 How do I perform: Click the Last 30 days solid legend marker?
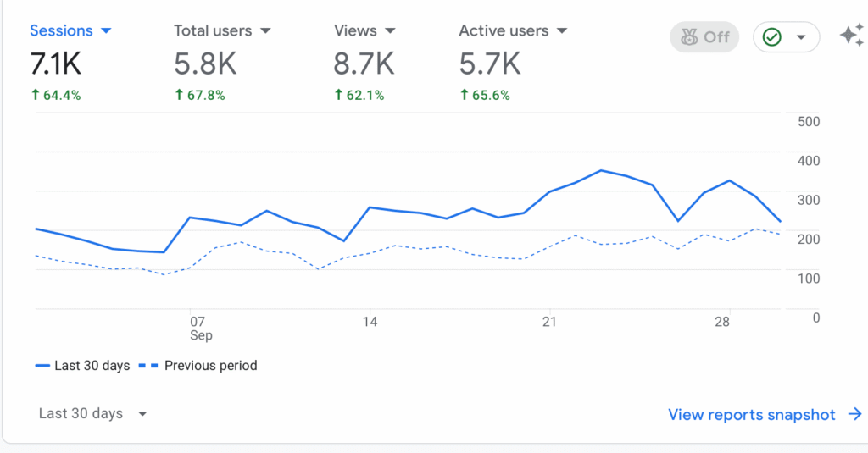(x=42, y=366)
